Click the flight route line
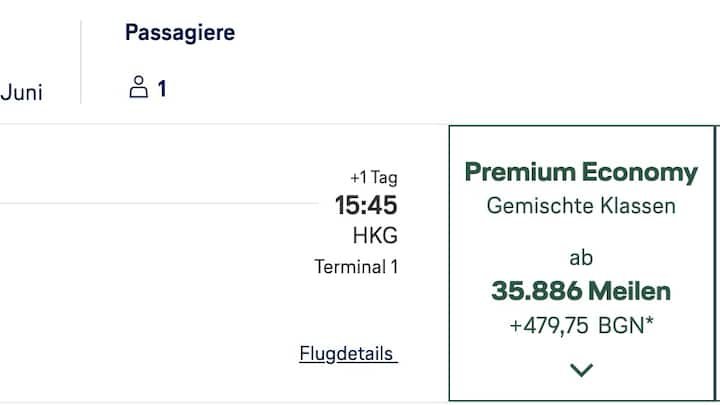The image size is (720, 405). [x=159, y=203]
